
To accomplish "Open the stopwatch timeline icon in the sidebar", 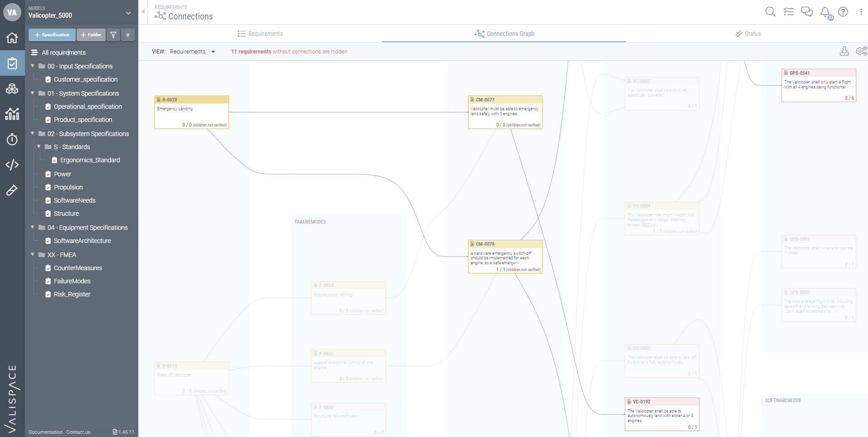I will pos(12,140).
